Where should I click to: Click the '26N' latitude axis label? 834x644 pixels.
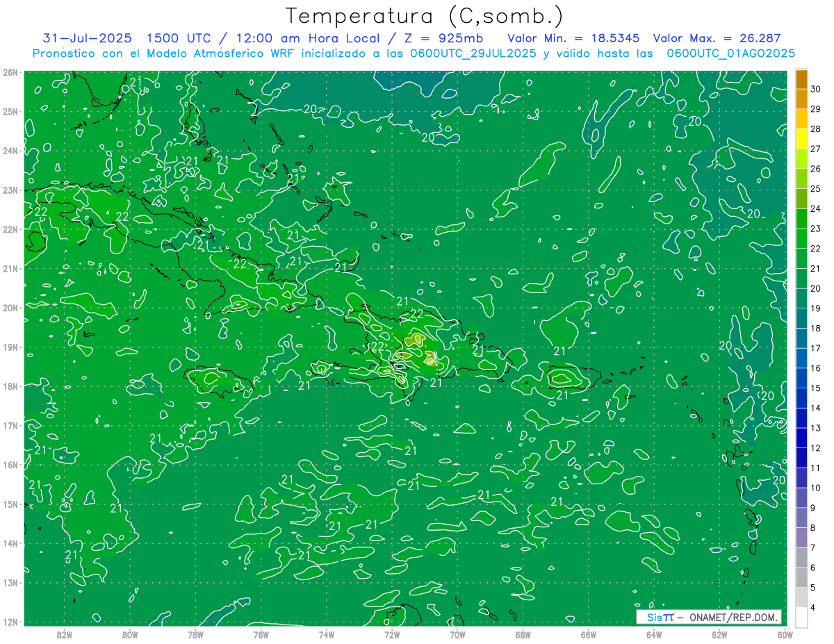pyautogui.click(x=10, y=72)
